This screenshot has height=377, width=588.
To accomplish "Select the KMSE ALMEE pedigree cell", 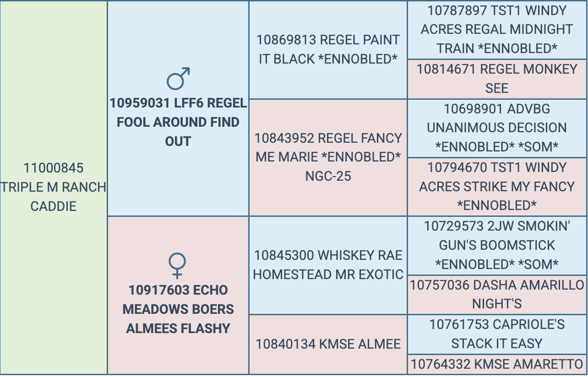I will coord(328,344).
